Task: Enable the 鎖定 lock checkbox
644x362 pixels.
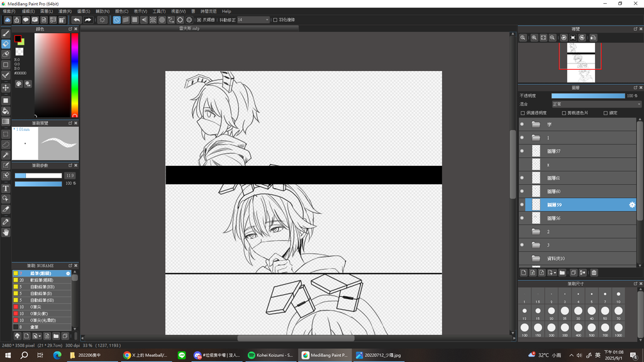Action: coord(606,113)
